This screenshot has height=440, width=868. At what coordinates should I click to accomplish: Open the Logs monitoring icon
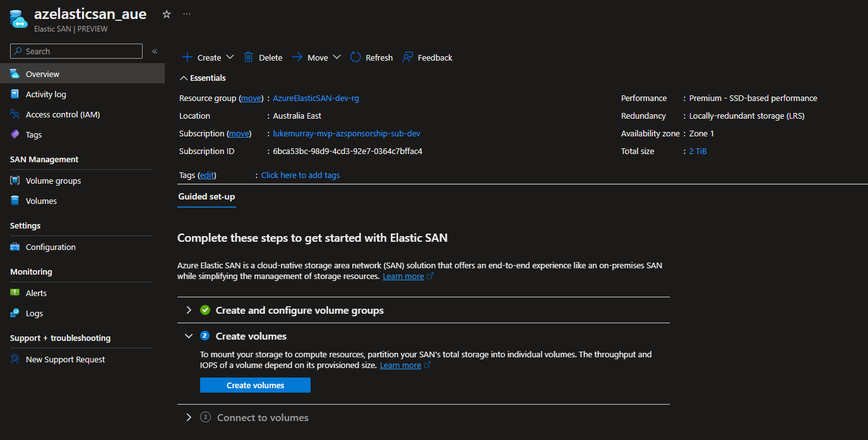click(x=15, y=313)
